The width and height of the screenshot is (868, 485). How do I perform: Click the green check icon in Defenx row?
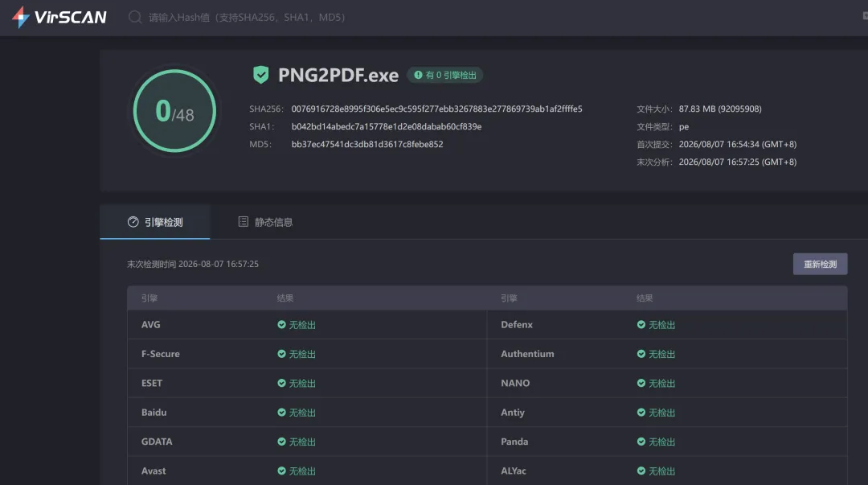[641, 325]
